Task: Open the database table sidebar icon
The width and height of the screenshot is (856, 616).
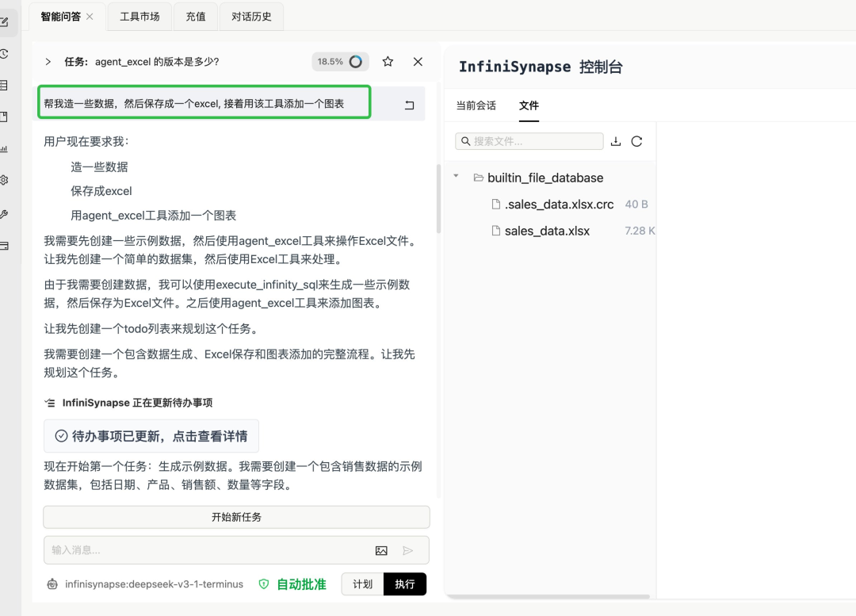Action: pos(4,85)
